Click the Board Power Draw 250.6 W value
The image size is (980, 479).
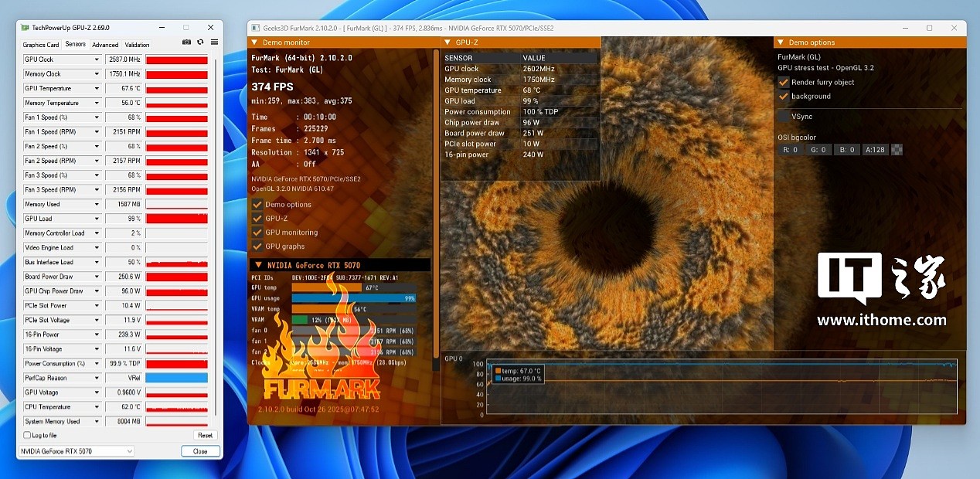(124, 277)
